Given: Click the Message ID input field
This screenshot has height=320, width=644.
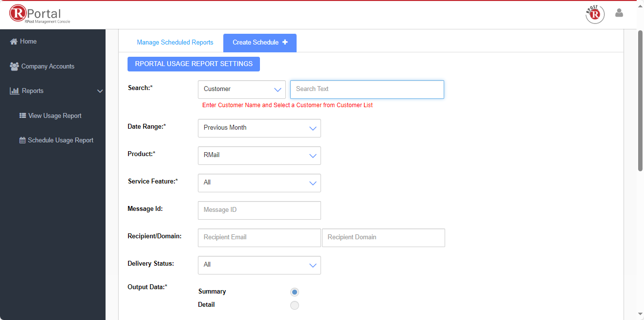Looking at the screenshot, I should coord(259,210).
